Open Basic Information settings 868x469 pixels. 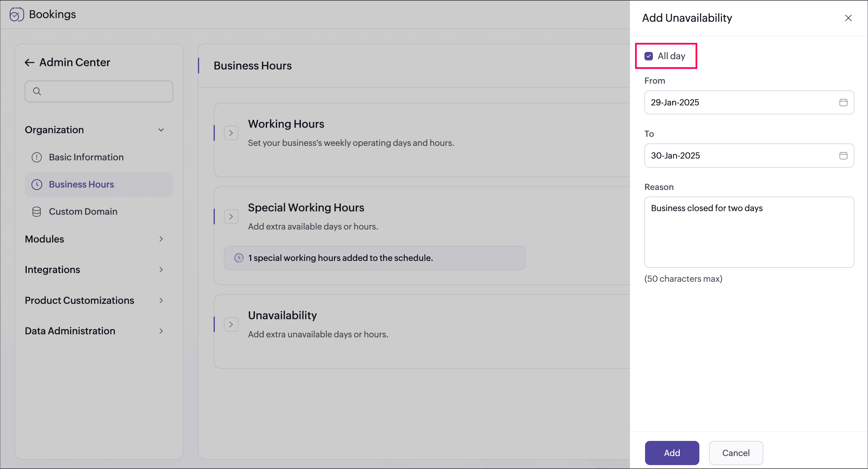pyautogui.click(x=99, y=157)
